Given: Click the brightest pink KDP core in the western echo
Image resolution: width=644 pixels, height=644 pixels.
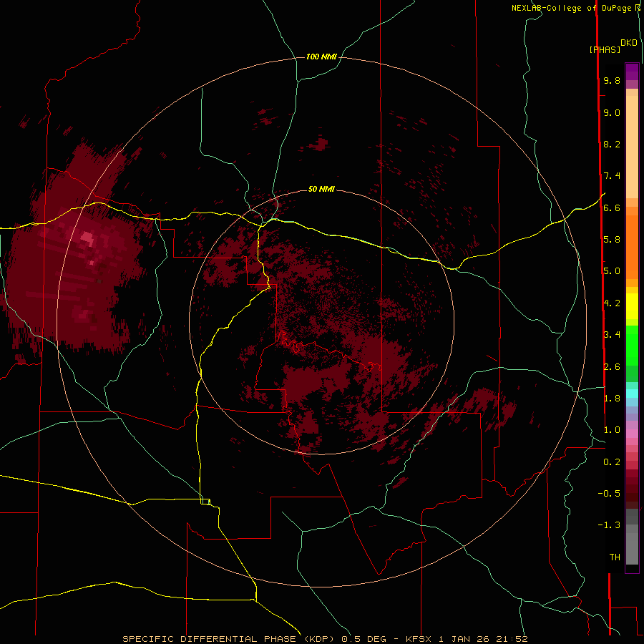Looking at the screenshot, I should (x=87, y=237).
